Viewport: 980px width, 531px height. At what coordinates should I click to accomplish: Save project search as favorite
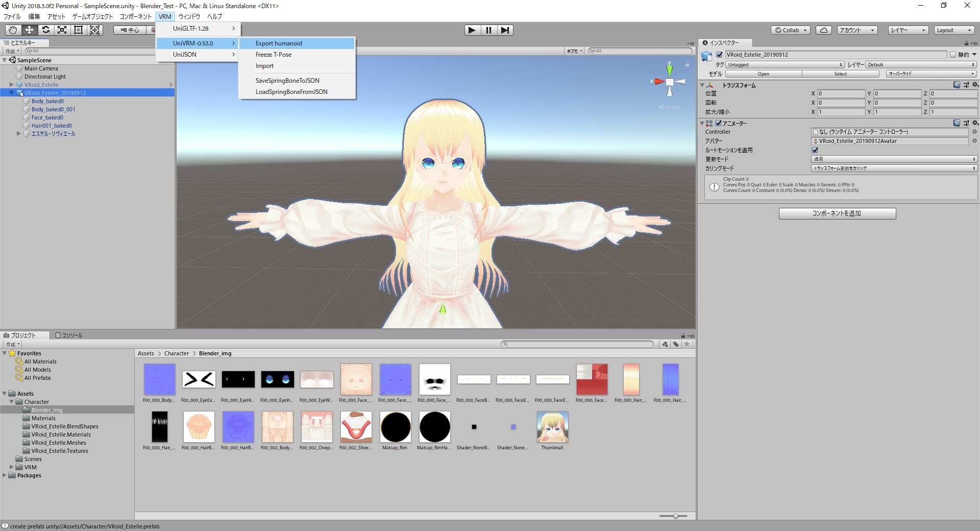click(687, 344)
